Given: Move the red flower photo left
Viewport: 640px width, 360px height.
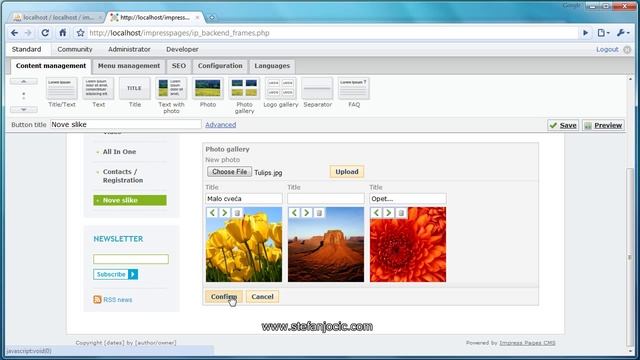Looking at the screenshot, I should click(376, 213).
